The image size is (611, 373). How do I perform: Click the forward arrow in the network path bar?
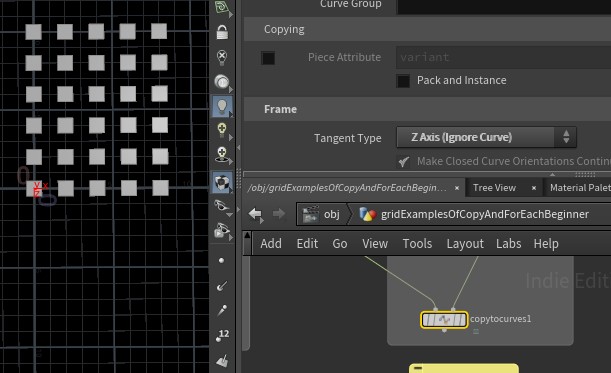pyautogui.click(x=279, y=214)
